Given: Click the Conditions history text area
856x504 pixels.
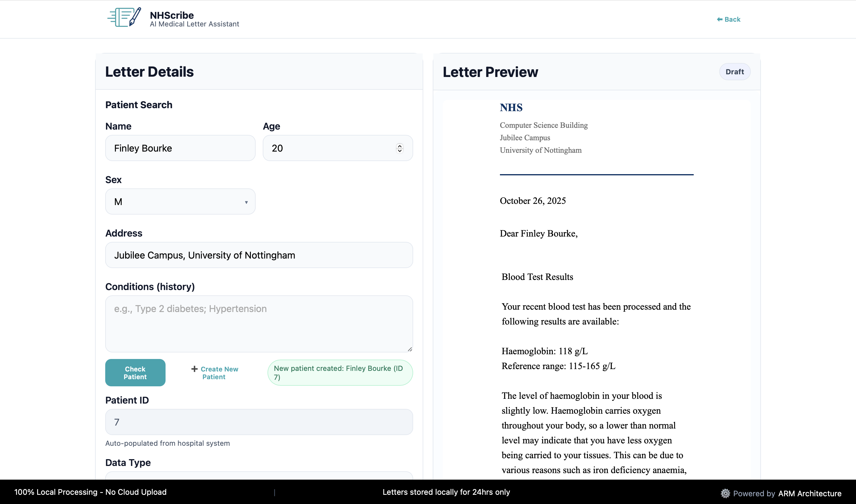Looking at the screenshot, I should [259, 324].
